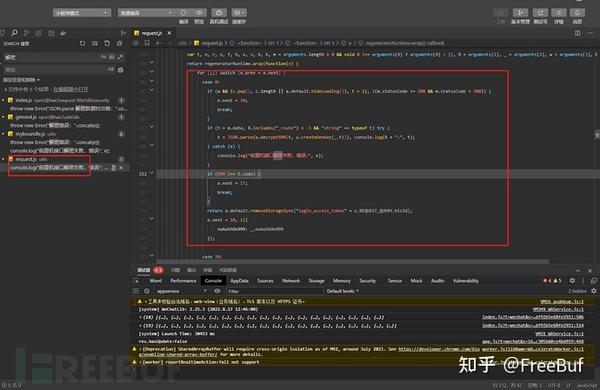Open the search panel magnifier icon
Image resolution: width=600 pixels, height=390 pixels.
coord(14,33)
